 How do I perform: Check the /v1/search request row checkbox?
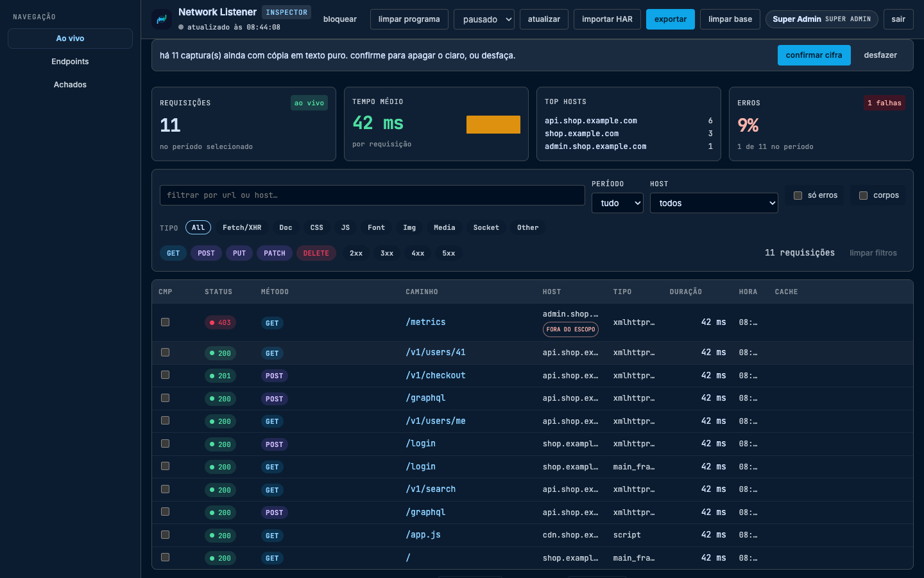click(x=165, y=489)
